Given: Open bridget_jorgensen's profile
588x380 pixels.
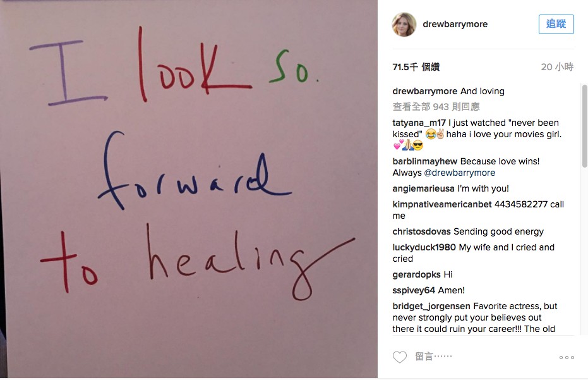Looking at the screenshot, I should click(x=431, y=307).
